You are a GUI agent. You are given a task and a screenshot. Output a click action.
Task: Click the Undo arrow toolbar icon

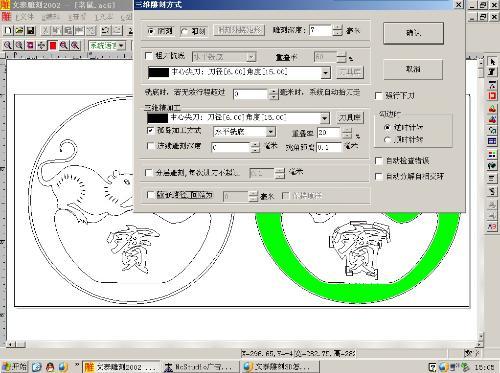106,31
